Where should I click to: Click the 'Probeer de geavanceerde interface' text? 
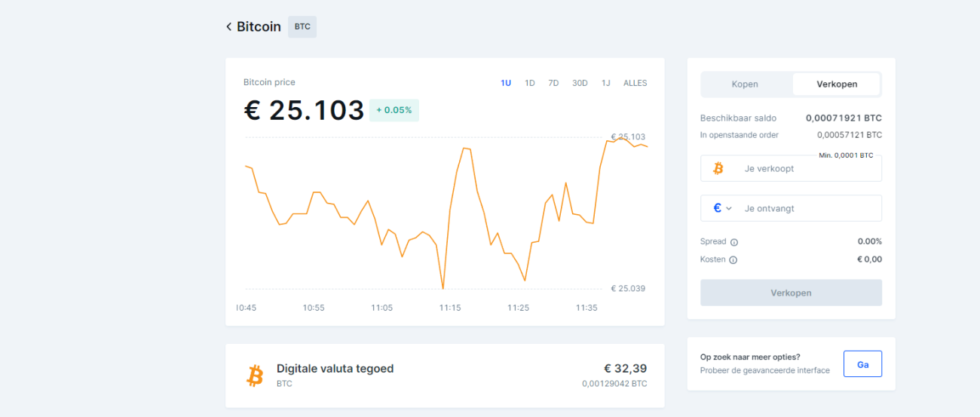pyautogui.click(x=765, y=370)
